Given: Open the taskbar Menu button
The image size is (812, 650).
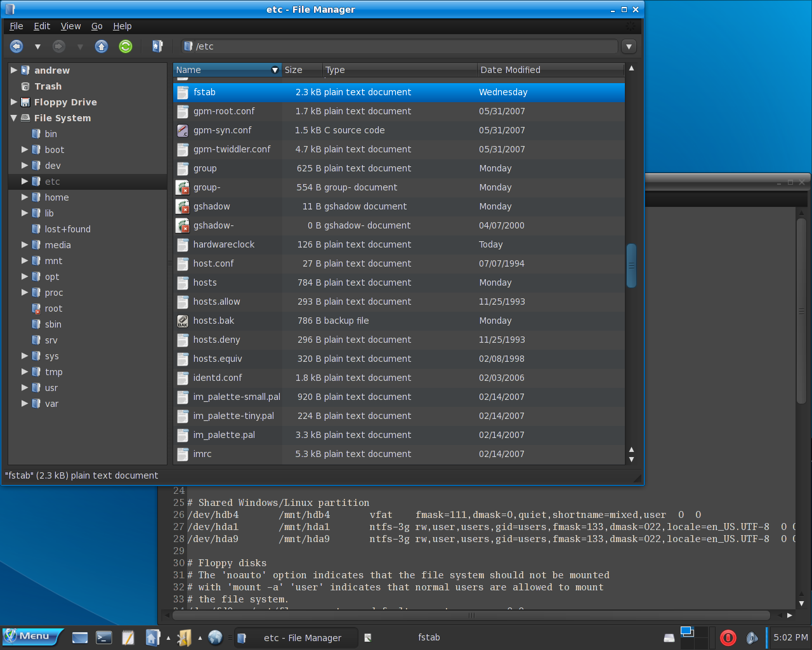Looking at the screenshot, I should point(32,636).
